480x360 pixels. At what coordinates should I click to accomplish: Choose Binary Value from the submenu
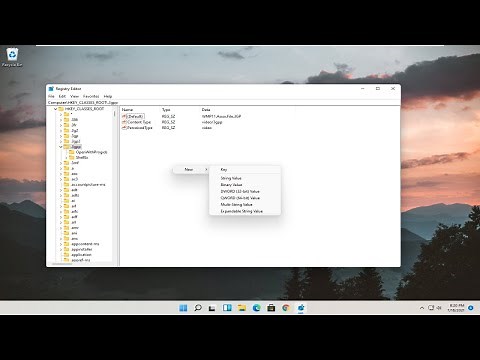tap(245, 185)
